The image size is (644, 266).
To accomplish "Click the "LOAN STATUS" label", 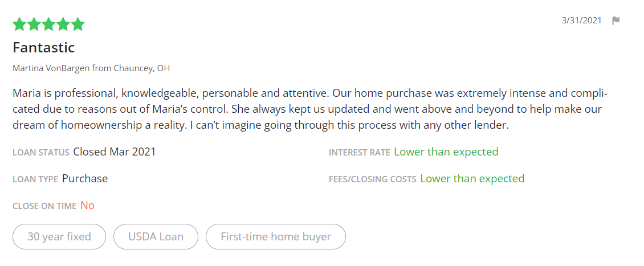I will (41, 153).
